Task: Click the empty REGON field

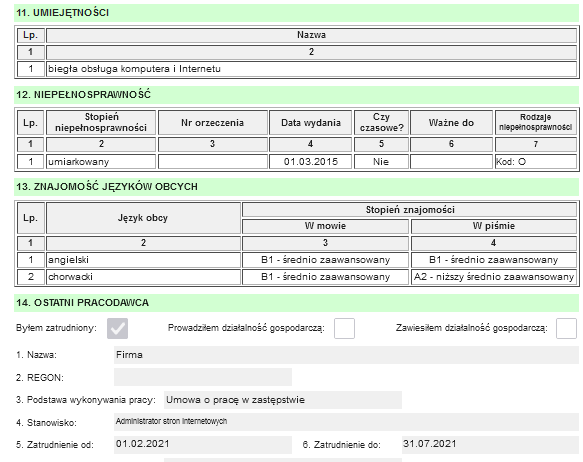Action: 203,377
